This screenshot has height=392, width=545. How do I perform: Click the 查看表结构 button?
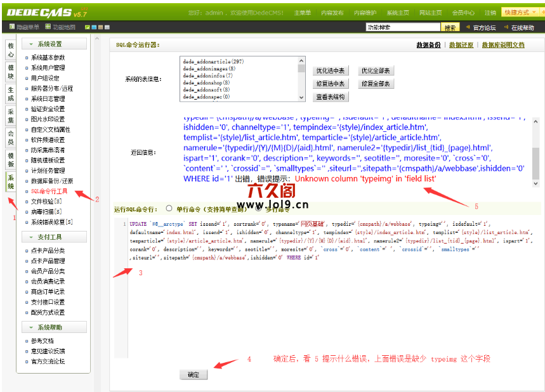click(x=331, y=97)
